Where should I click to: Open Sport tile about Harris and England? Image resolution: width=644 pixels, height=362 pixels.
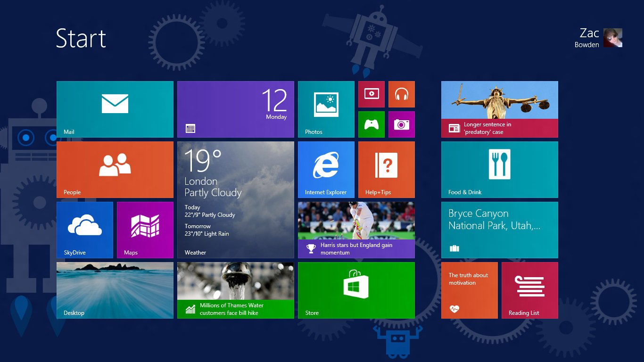coord(356,230)
